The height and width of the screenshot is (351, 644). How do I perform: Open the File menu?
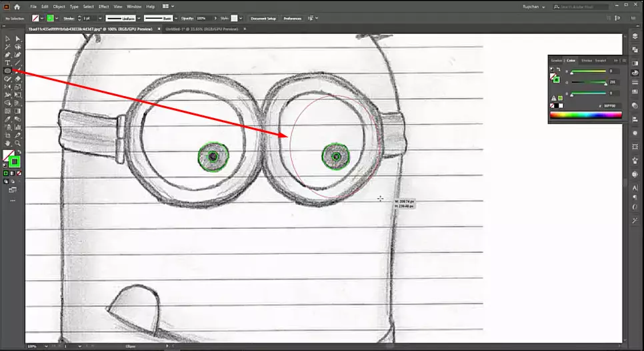(33, 7)
